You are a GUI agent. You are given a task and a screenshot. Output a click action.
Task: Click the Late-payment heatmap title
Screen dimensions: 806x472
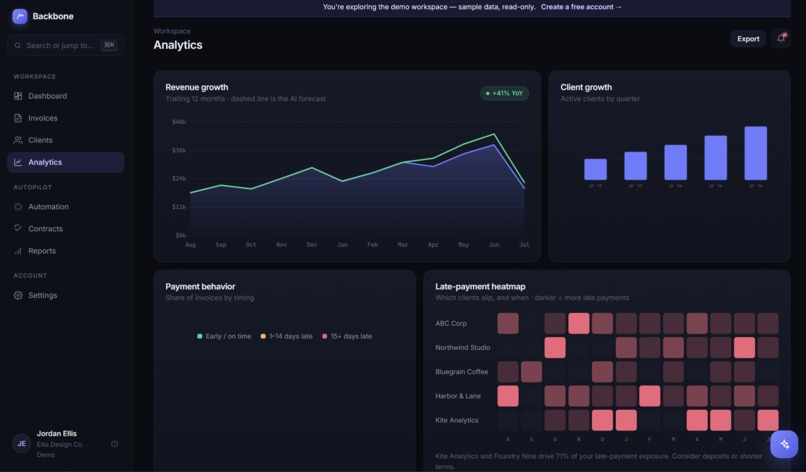480,286
